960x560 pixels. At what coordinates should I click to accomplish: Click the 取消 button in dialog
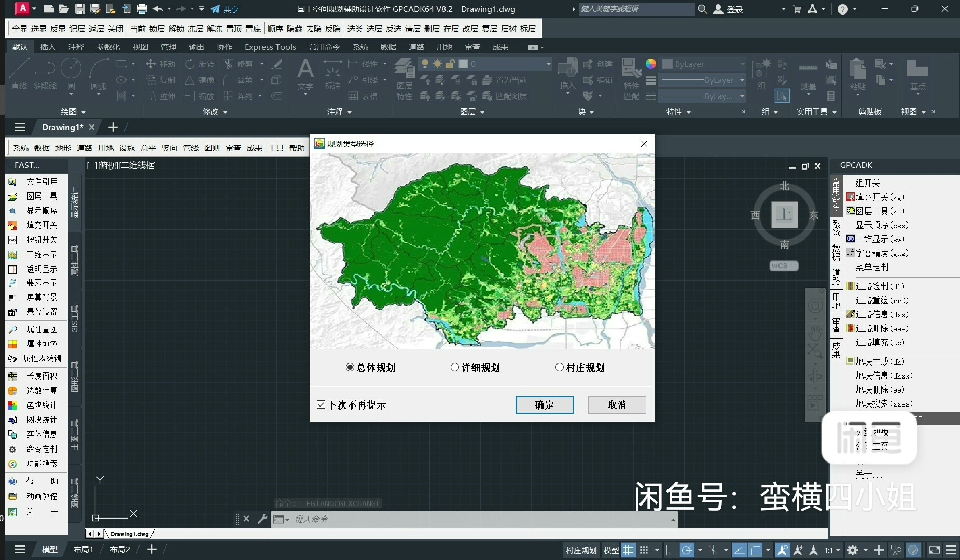(x=617, y=405)
